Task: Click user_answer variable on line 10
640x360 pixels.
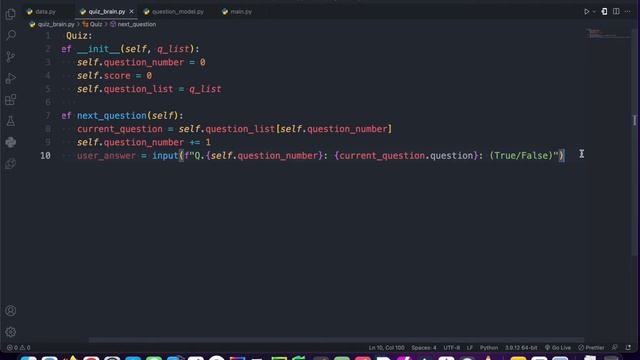Action: [x=106, y=156]
